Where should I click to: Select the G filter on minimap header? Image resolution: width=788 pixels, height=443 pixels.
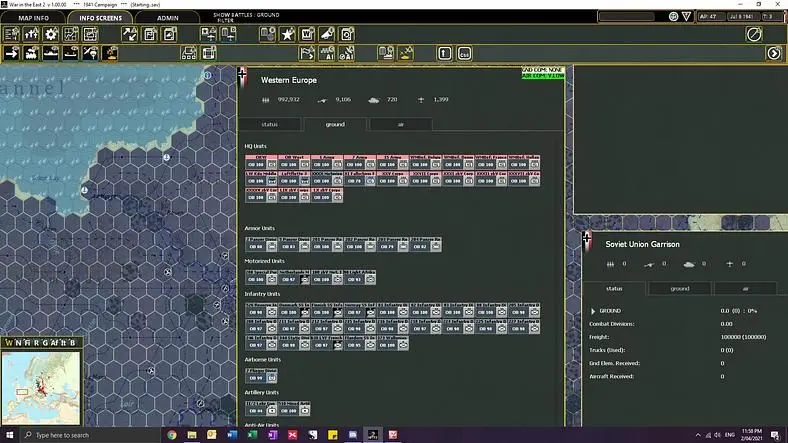click(x=45, y=343)
